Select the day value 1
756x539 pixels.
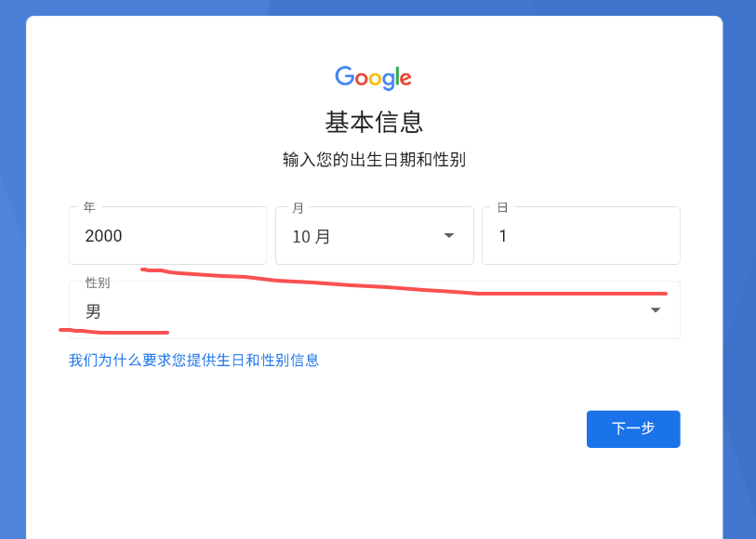click(x=502, y=237)
